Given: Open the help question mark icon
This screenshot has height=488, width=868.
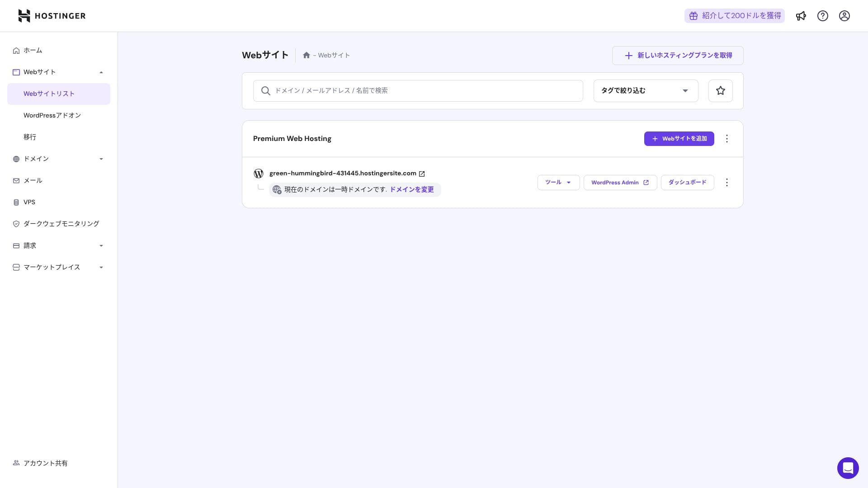Looking at the screenshot, I should 823,16.
